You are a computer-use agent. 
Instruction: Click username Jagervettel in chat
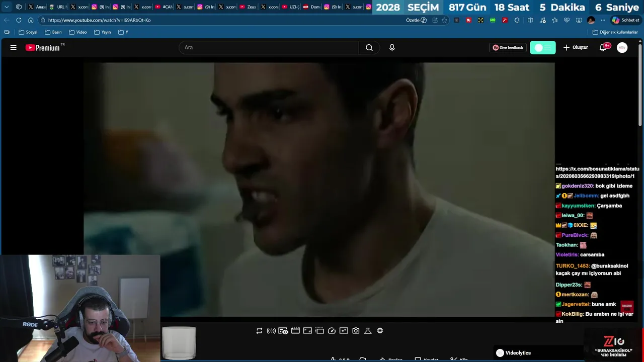(576, 305)
